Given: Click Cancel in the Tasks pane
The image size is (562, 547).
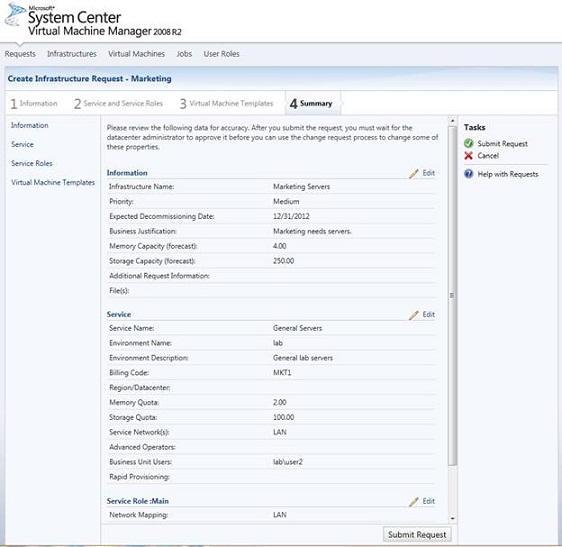Looking at the screenshot, I should tap(488, 156).
